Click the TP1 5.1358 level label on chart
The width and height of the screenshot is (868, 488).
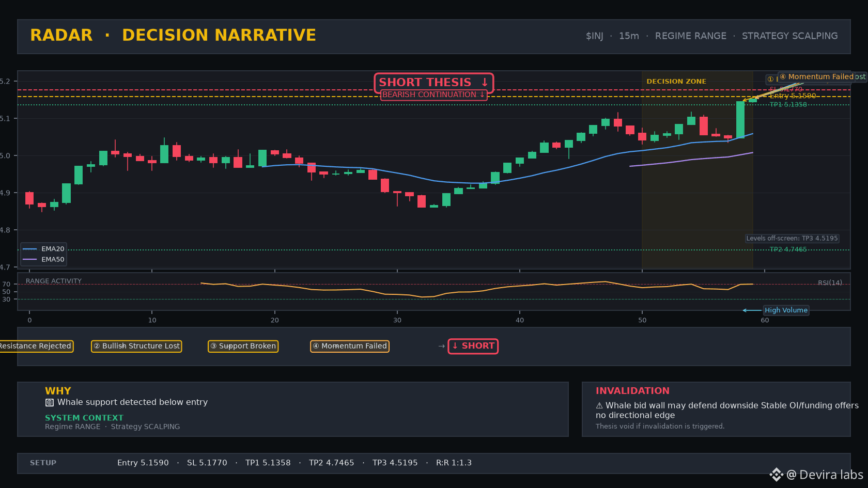coord(788,105)
